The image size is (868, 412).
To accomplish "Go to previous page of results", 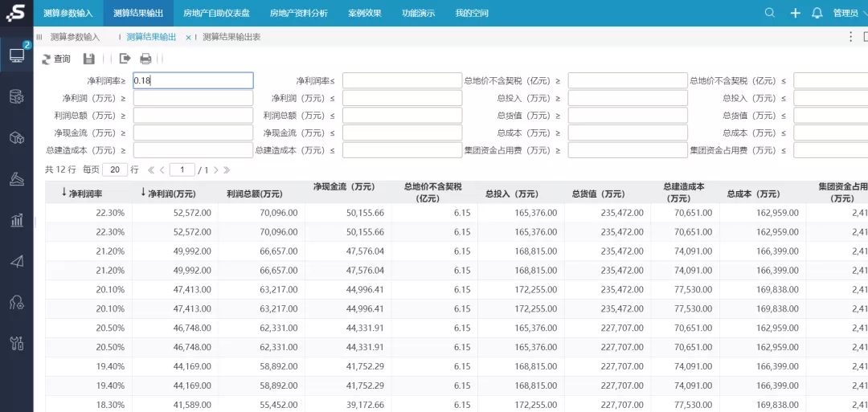I will point(162,169).
